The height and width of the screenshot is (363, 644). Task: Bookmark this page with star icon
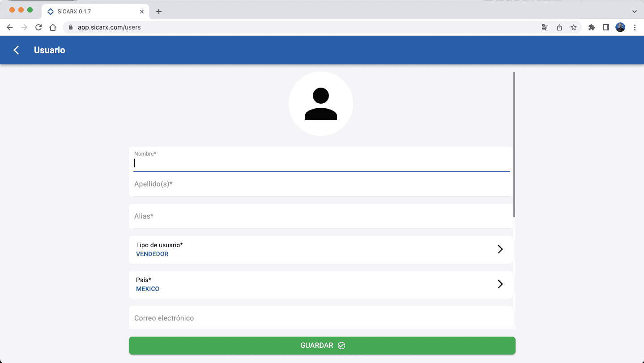click(573, 27)
